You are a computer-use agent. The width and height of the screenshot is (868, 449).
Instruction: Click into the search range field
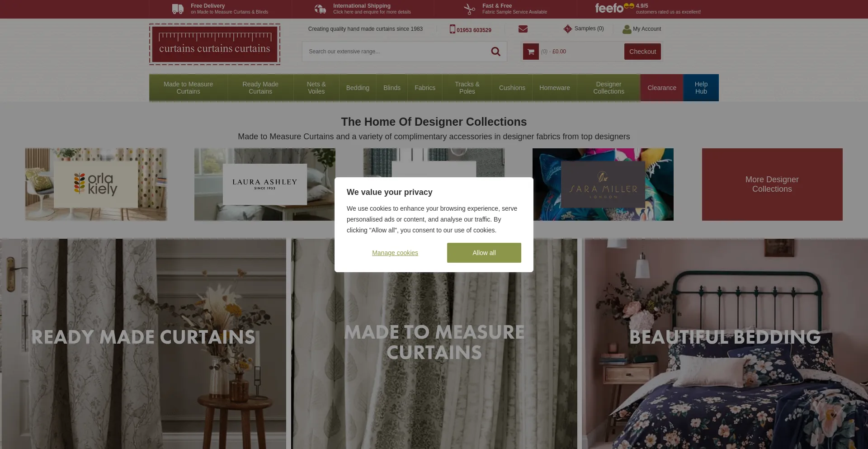coord(396,52)
